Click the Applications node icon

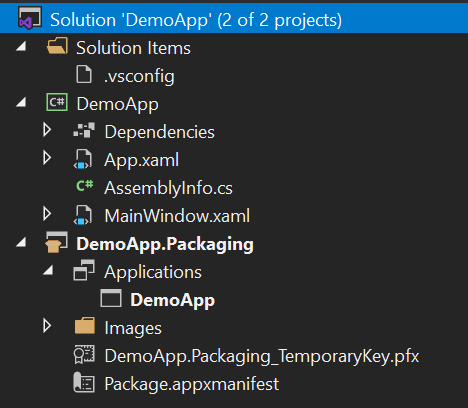pyautogui.click(x=84, y=270)
